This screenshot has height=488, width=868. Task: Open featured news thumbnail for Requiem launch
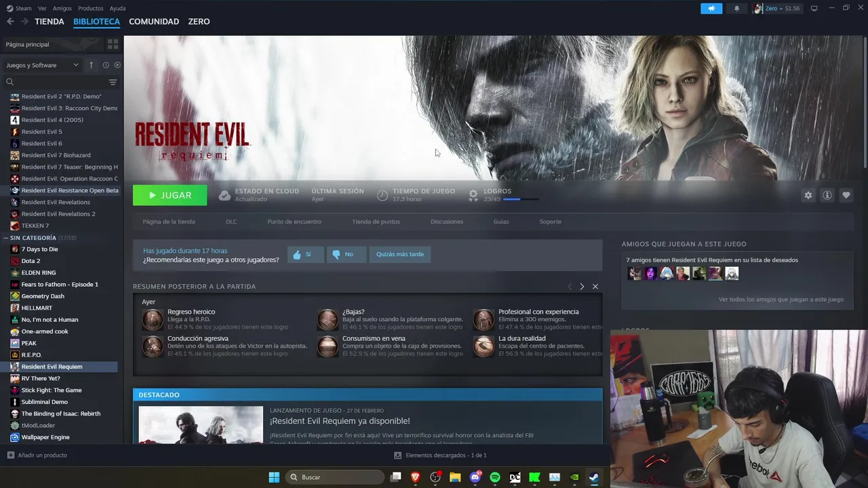pos(201,424)
